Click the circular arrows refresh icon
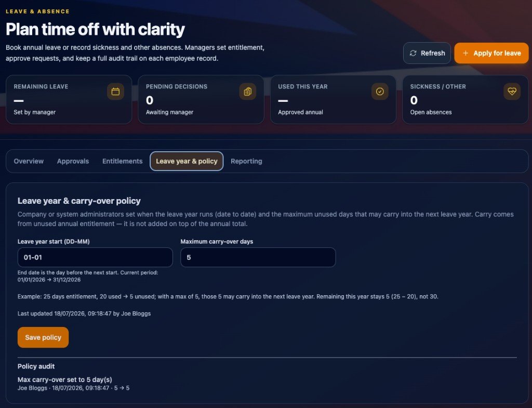532x408 pixels. coord(413,54)
